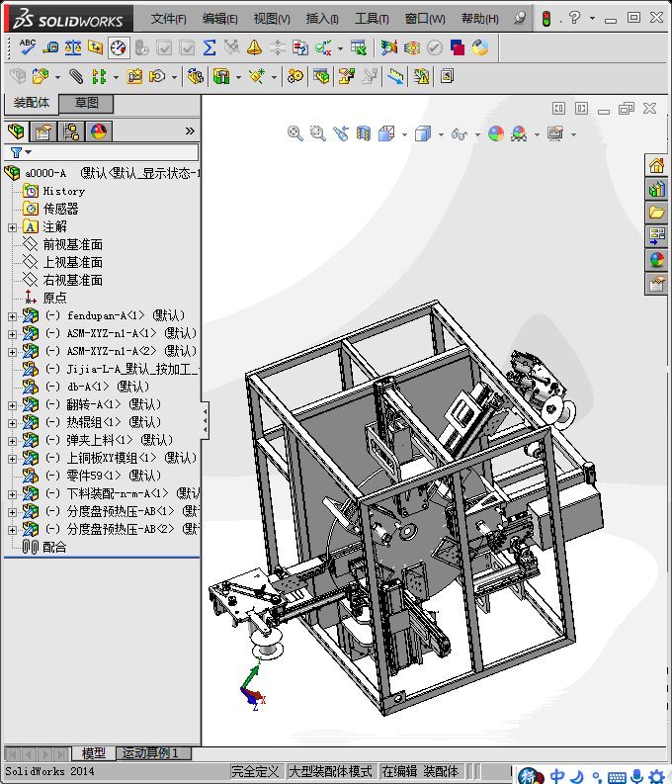Open the New Motion Study gears icon
Screen dimensions: 672x784
click(x=294, y=76)
